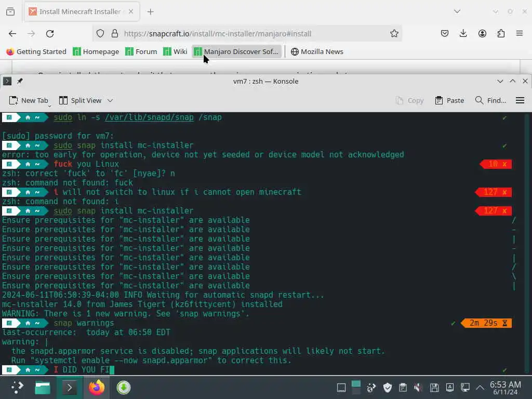Expand hidden system tray icons

[480, 388]
